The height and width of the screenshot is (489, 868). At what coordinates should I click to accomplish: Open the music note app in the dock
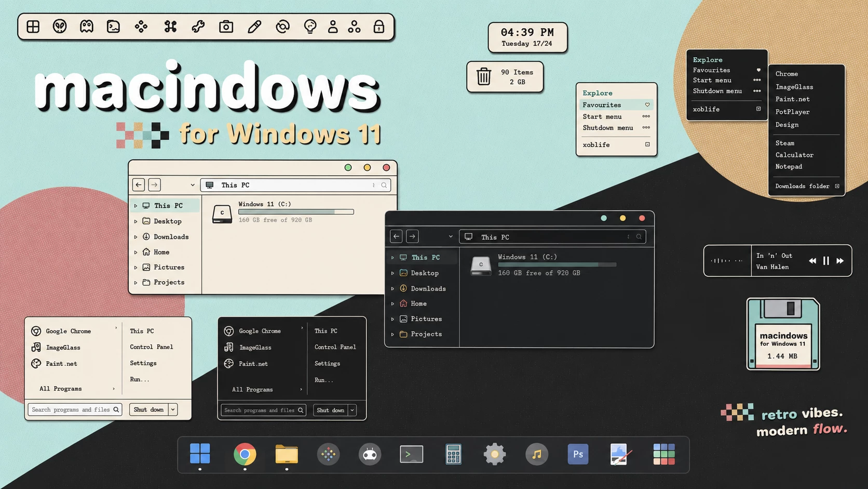click(x=537, y=454)
